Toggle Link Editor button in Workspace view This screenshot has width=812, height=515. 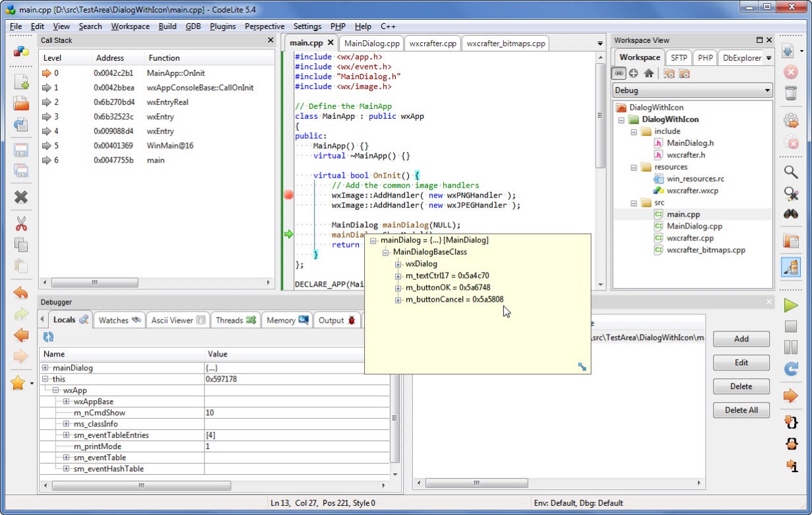[619, 73]
